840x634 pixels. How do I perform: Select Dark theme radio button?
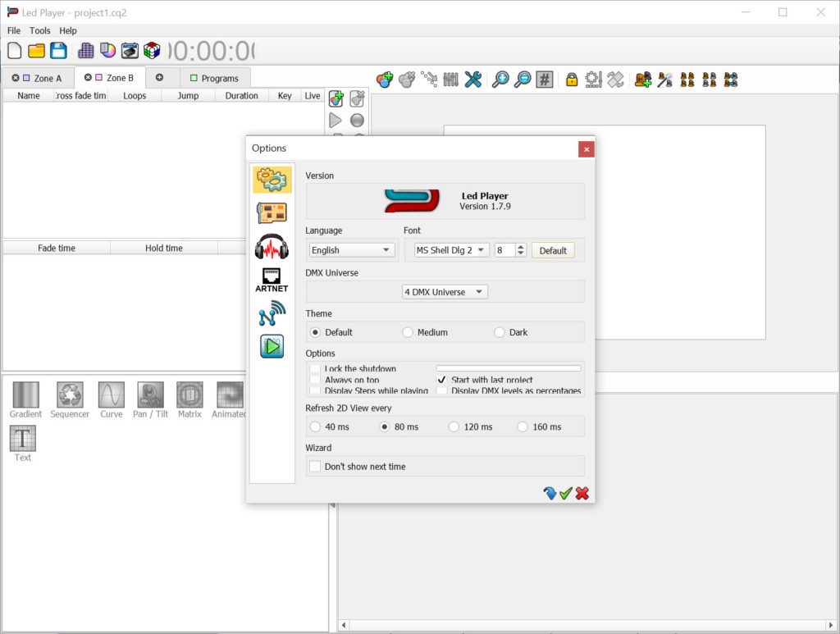pyautogui.click(x=500, y=332)
